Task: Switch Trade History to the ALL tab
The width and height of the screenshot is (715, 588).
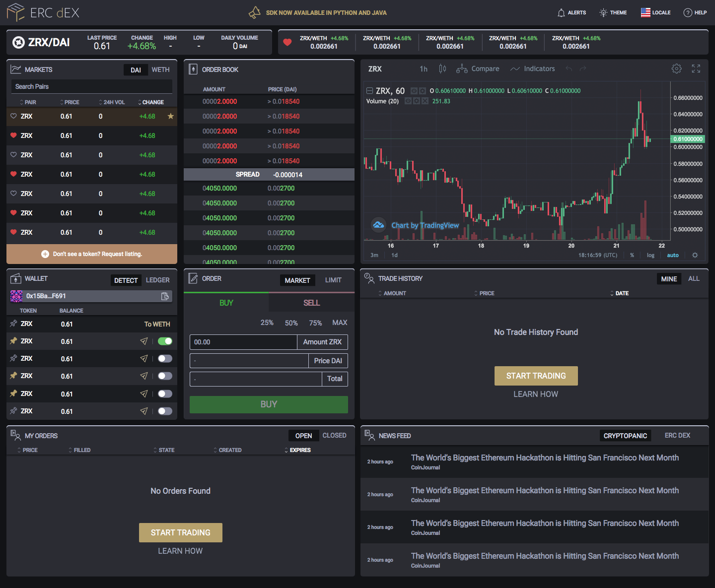Action: click(693, 278)
